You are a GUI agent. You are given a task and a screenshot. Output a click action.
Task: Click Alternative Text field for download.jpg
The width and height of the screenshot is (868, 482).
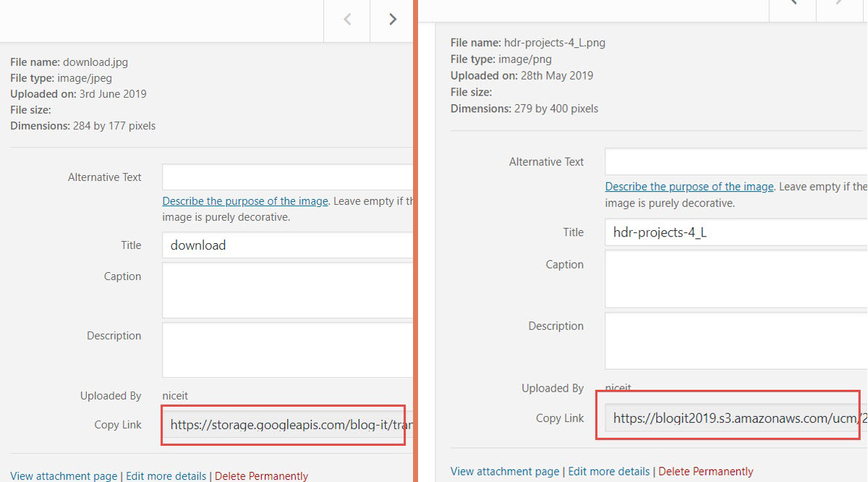pyautogui.click(x=288, y=177)
